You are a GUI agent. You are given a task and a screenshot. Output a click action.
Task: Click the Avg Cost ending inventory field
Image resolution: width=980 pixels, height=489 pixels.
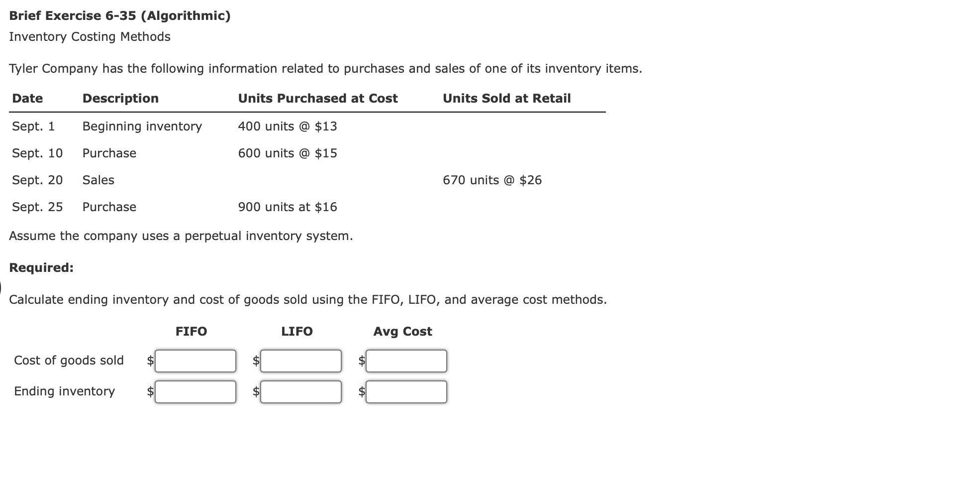406,391
